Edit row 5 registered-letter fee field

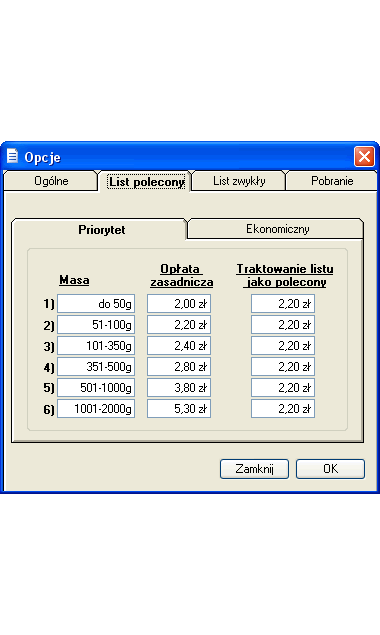[x=283, y=388]
